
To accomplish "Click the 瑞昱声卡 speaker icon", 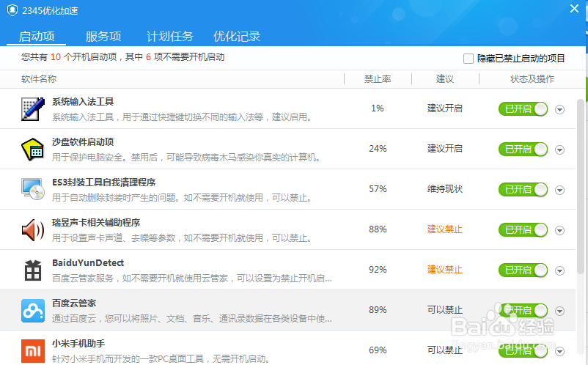I will tap(32, 229).
